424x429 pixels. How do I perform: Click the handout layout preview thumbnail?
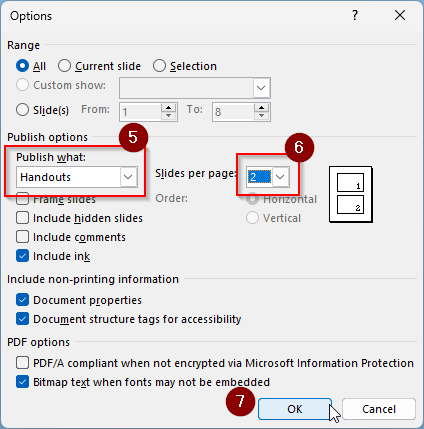tap(351, 194)
